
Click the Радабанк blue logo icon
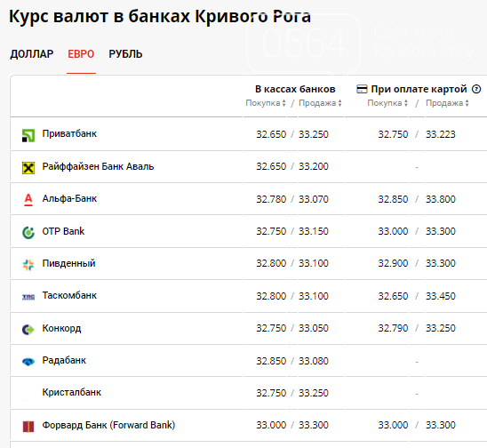click(x=28, y=361)
